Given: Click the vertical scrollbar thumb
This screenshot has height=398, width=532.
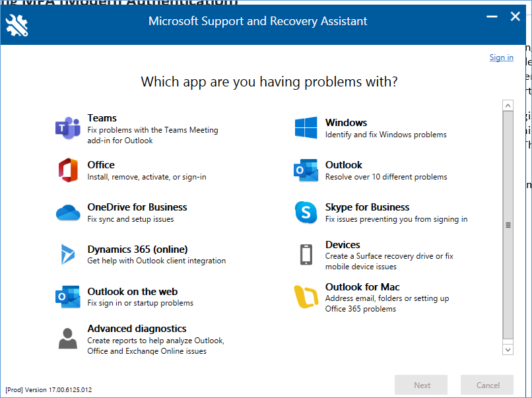Looking at the screenshot, I should (x=508, y=225).
